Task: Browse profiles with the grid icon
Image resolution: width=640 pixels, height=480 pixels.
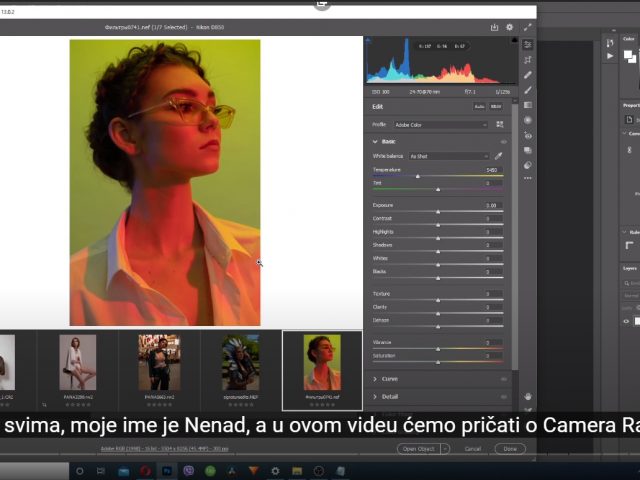Action: coord(500,124)
